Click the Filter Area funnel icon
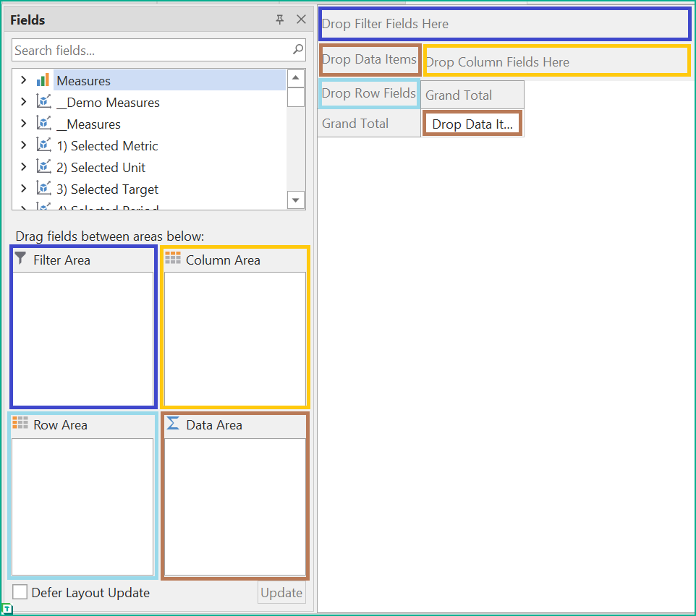 coord(21,259)
